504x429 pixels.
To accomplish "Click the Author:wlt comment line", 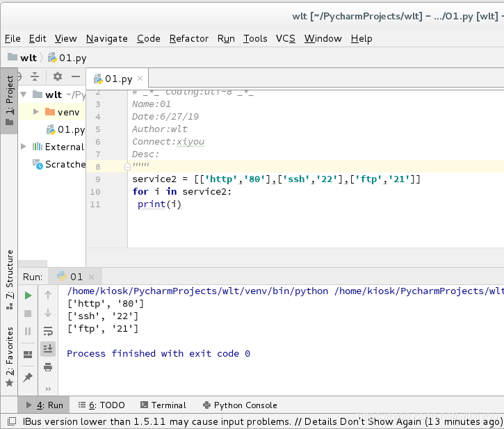I will point(160,129).
